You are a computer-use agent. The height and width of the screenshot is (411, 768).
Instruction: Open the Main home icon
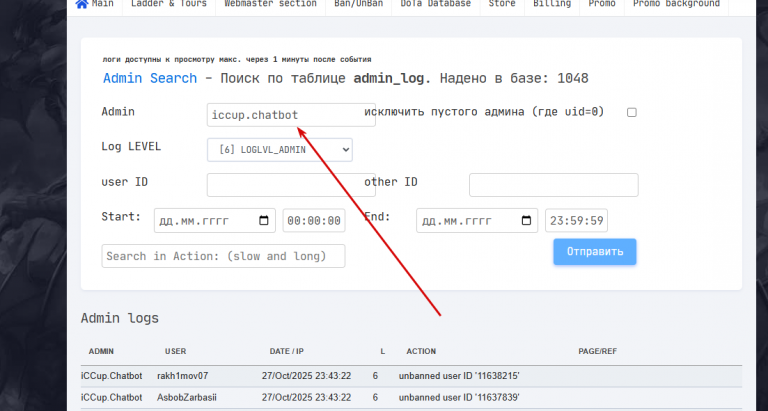pyautogui.click(x=82, y=4)
